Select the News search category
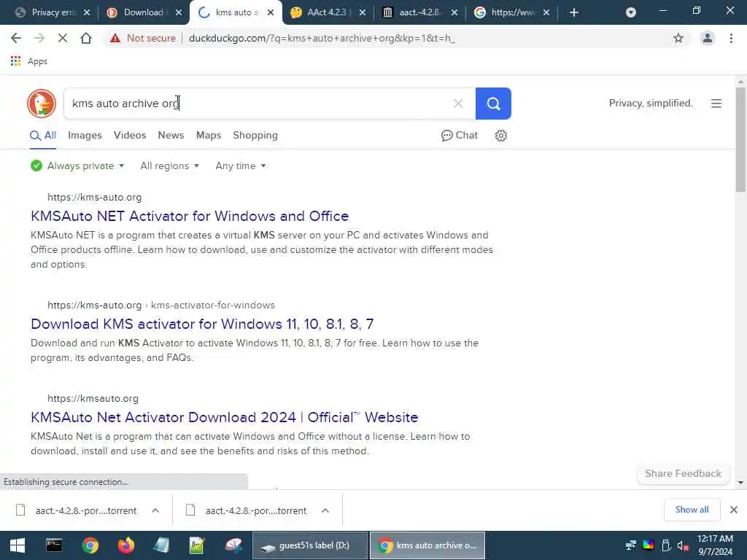This screenshot has width=747, height=560. click(x=171, y=135)
